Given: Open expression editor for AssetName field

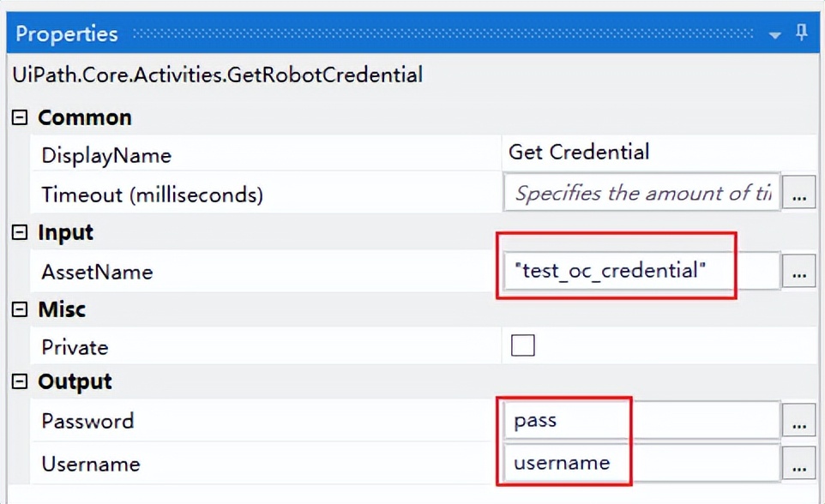Looking at the screenshot, I should (798, 273).
